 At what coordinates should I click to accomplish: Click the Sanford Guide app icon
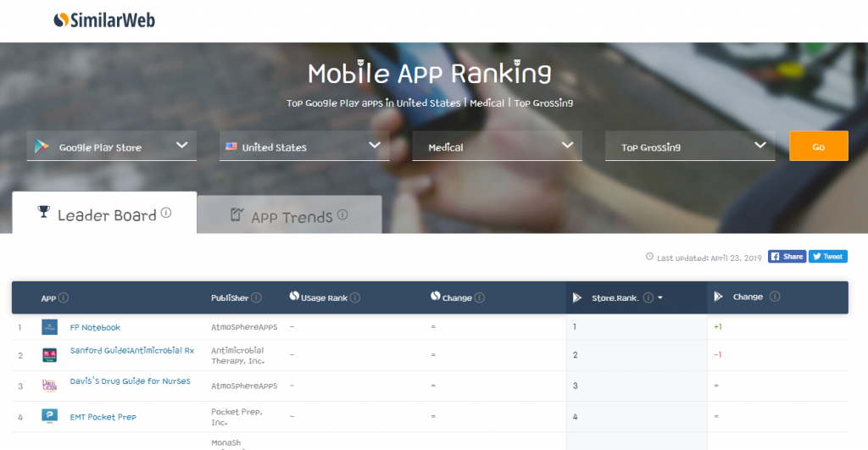pyautogui.click(x=49, y=355)
